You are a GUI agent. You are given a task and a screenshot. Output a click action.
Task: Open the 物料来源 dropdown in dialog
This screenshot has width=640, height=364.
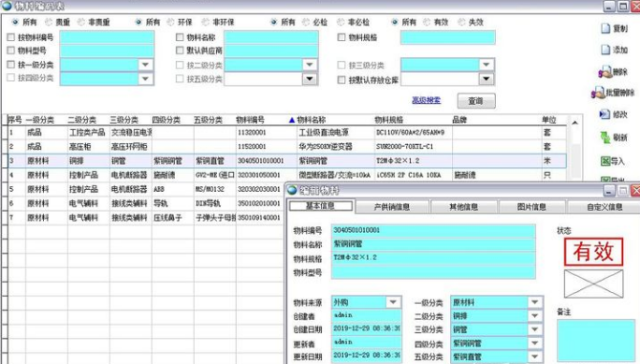(393, 302)
